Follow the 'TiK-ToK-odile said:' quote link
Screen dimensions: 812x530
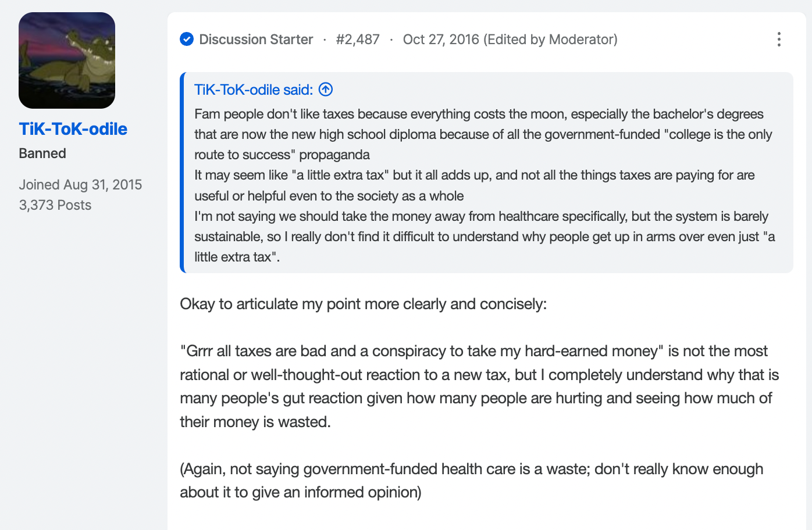254,89
